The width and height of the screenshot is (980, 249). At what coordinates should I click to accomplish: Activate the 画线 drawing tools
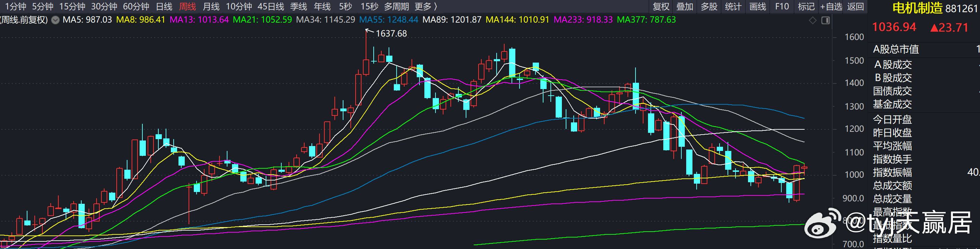click(x=757, y=7)
